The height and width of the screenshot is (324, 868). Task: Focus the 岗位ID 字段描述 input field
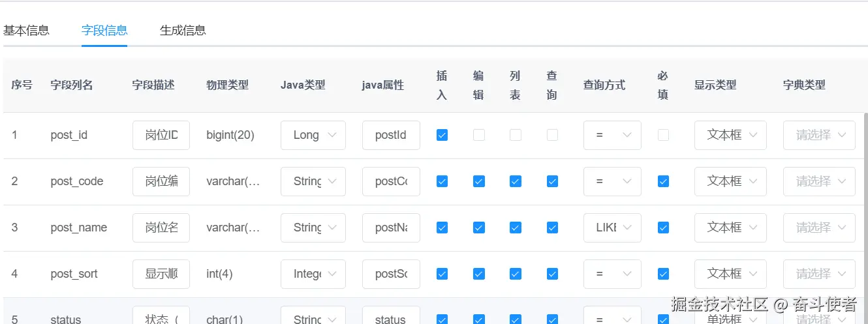(161, 135)
